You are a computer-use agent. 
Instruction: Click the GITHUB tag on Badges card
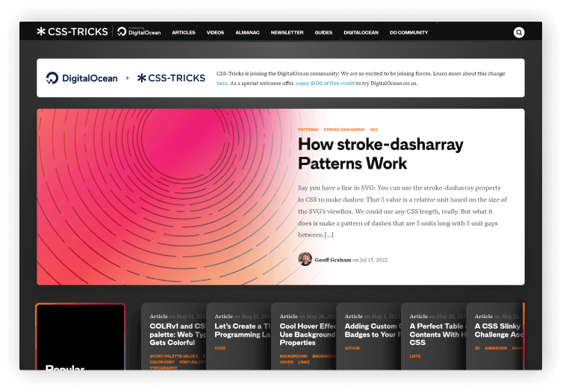[x=352, y=349]
